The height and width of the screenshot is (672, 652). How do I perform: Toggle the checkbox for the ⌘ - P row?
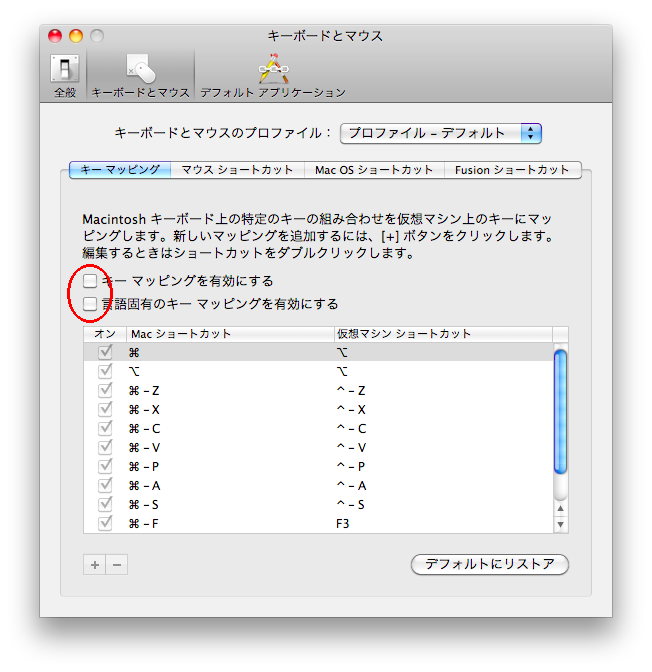point(105,466)
